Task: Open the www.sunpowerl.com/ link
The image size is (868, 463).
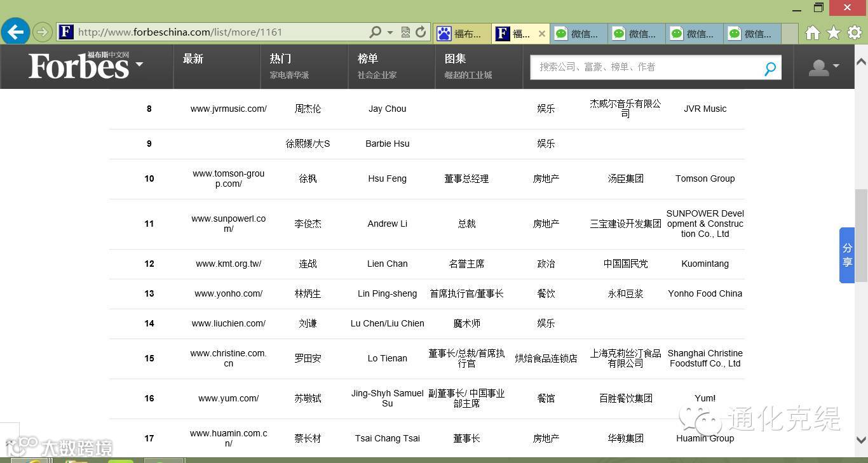Action: 229,224
